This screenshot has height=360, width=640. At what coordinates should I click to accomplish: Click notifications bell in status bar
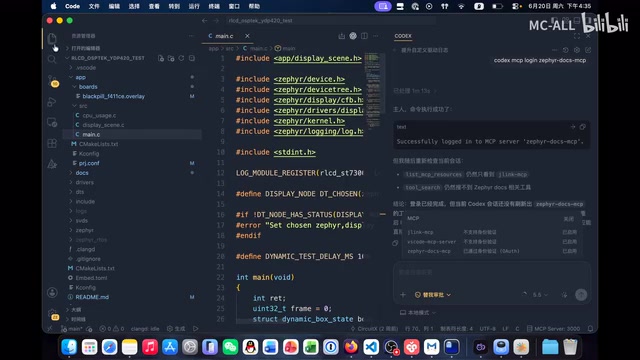pyautogui.click(x=590, y=329)
